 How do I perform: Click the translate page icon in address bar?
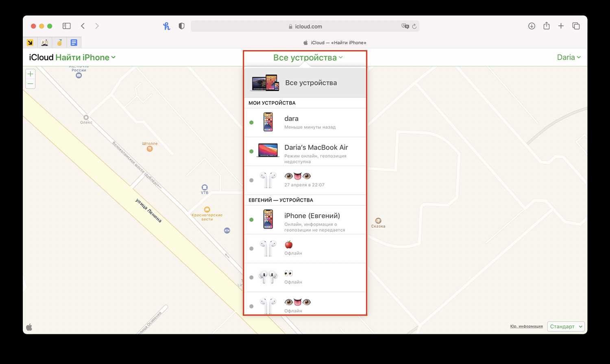click(x=405, y=26)
